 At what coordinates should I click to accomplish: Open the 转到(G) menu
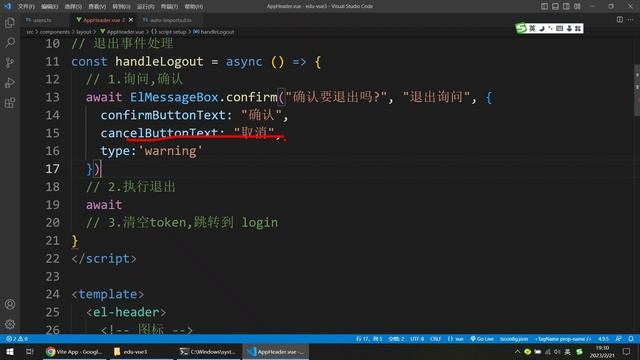(x=121, y=7)
